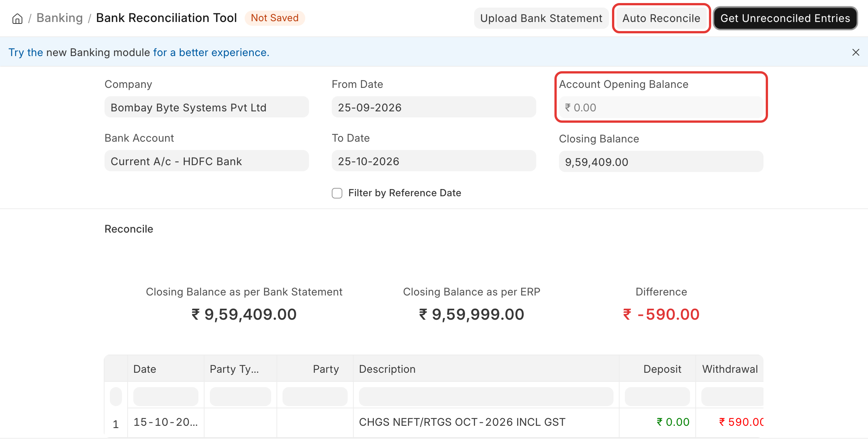
Task: Click the Deposit column filter box
Action: coord(657,397)
